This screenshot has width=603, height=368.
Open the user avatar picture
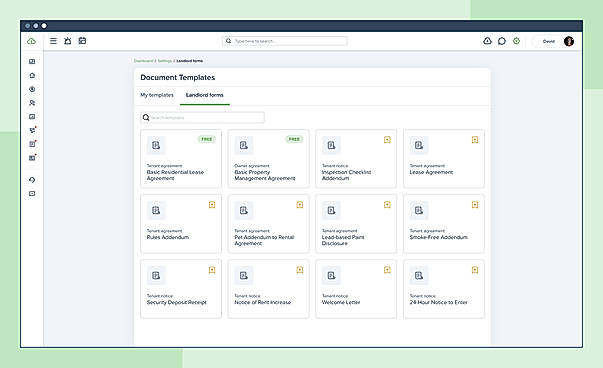tap(569, 41)
